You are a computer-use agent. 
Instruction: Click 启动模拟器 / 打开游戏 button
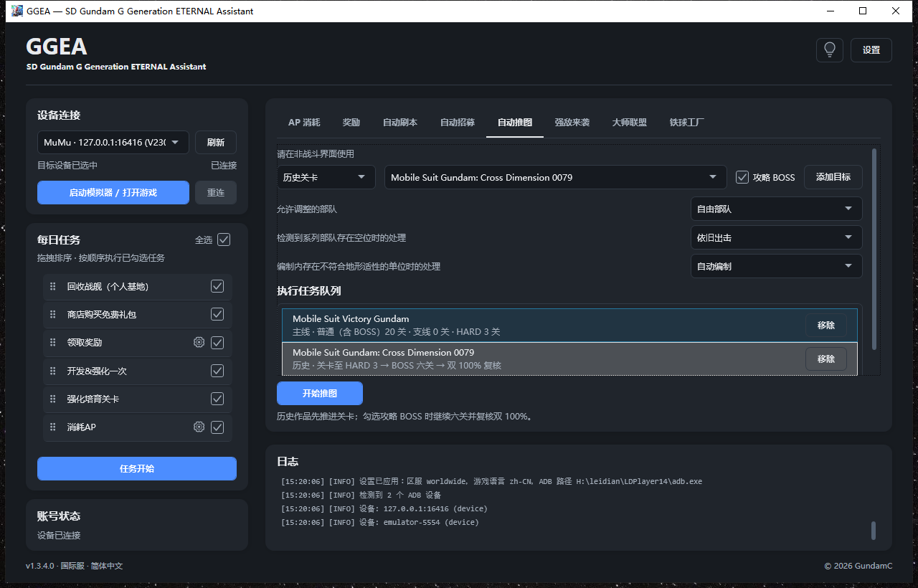pos(113,193)
